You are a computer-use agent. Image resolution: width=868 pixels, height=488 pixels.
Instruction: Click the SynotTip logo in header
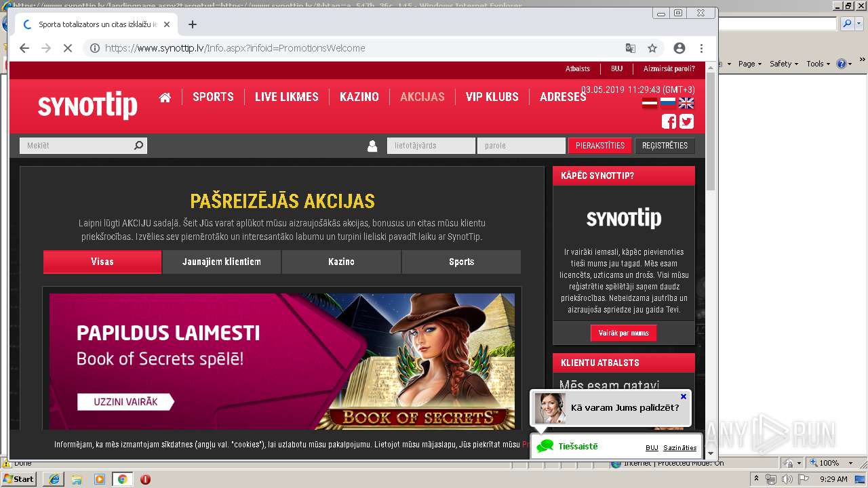pos(87,106)
